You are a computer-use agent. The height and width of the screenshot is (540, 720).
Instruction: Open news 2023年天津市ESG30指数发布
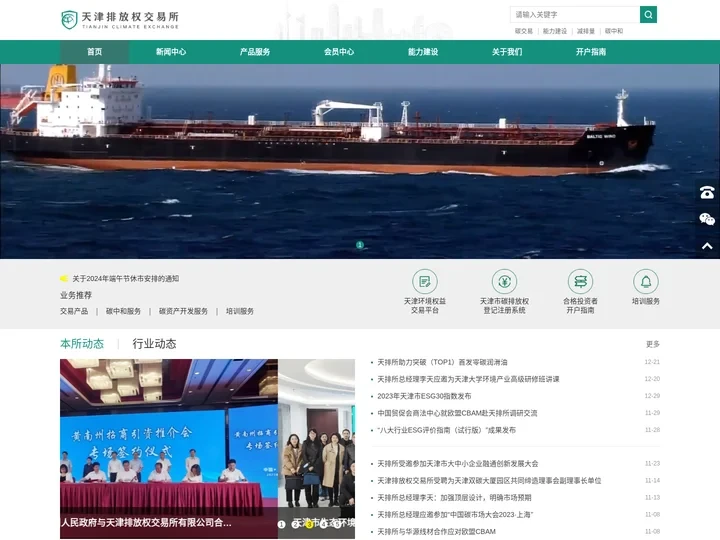(x=424, y=396)
